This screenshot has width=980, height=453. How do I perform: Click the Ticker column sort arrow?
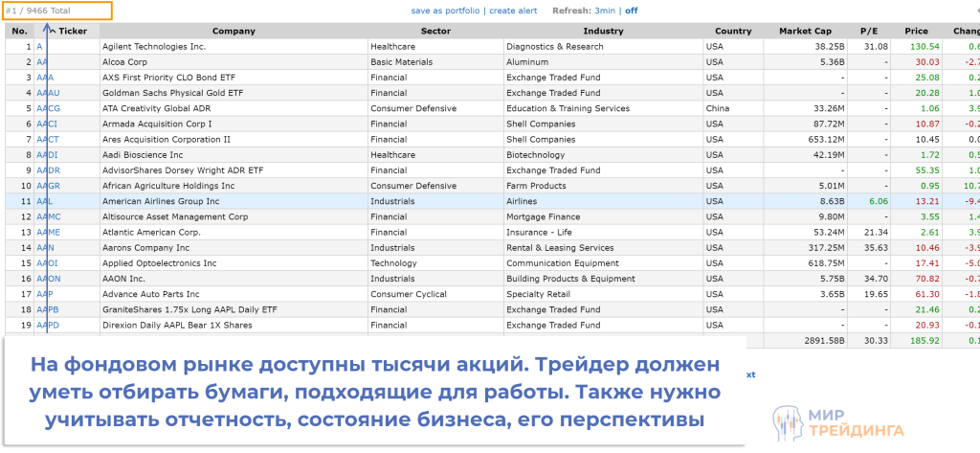click(x=53, y=31)
